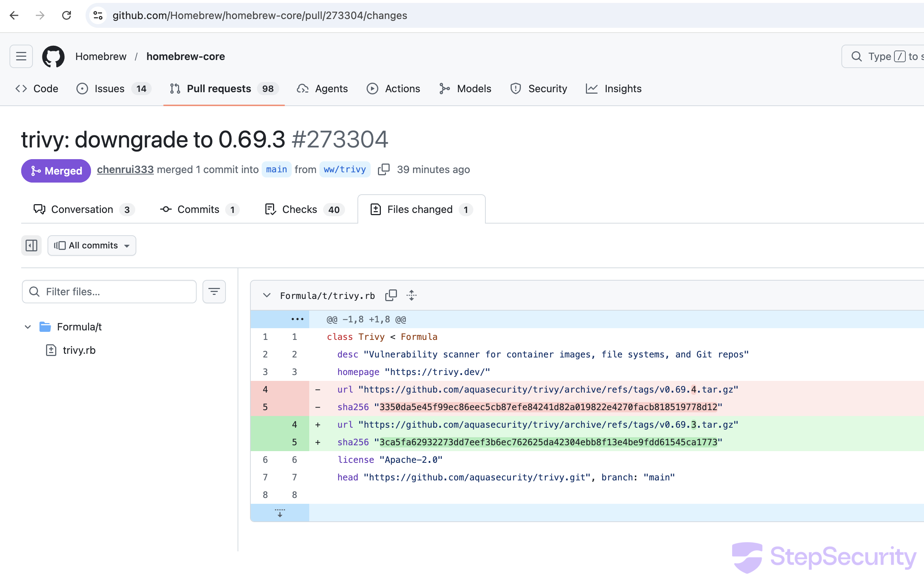Image resolution: width=924 pixels, height=581 pixels.
Task: Copy the Formula/t/trivy.rb file path
Action: [391, 295]
